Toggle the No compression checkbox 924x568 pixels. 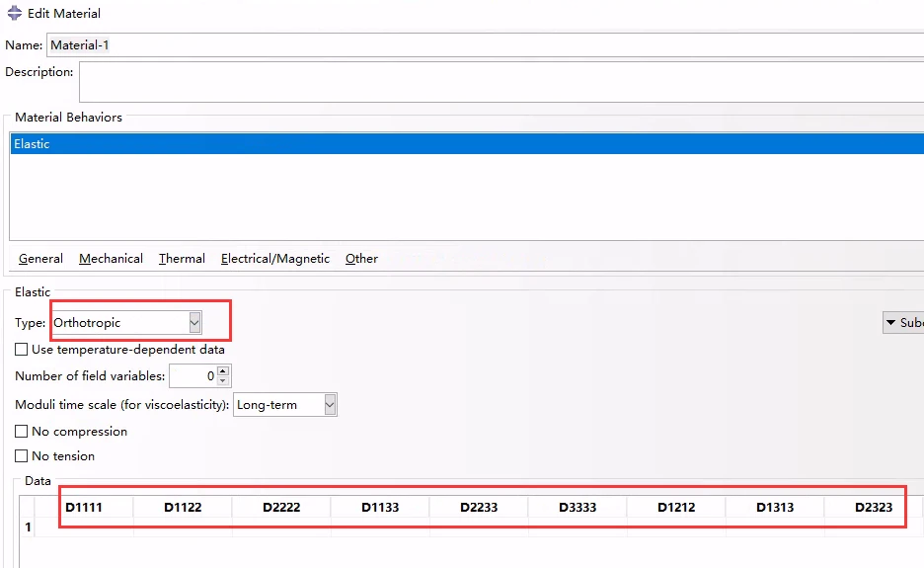(x=22, y=432)
